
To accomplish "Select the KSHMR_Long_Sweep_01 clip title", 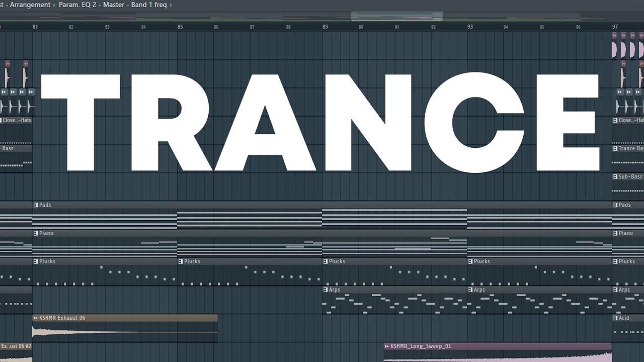I will [x=421, y=346].
